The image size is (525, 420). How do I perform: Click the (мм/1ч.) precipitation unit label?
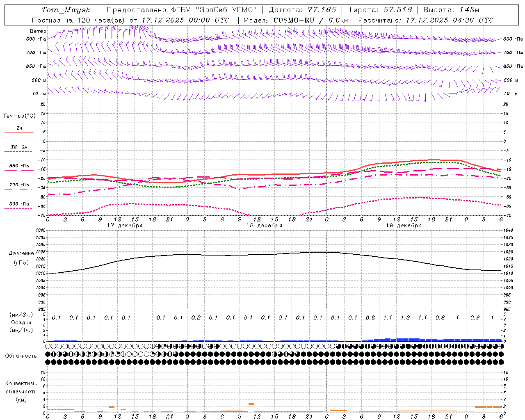coord(21,330)
